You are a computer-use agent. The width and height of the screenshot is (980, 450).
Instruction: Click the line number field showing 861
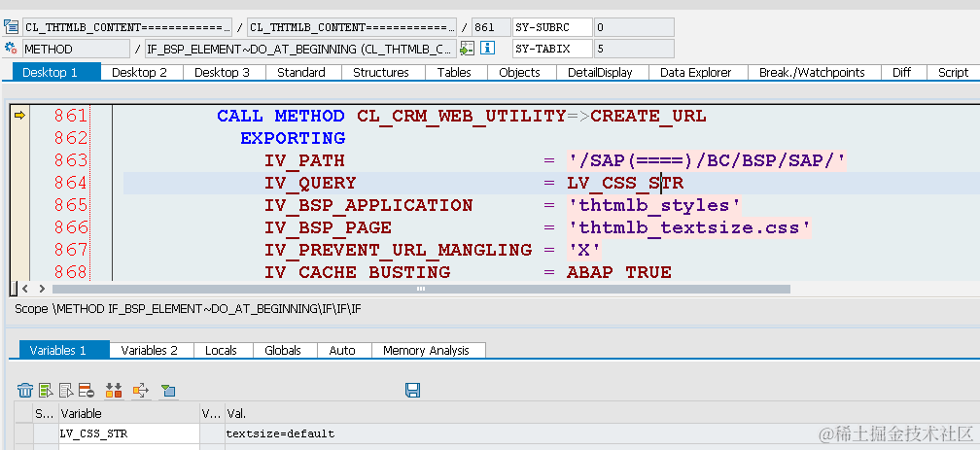tap(491, 27)
